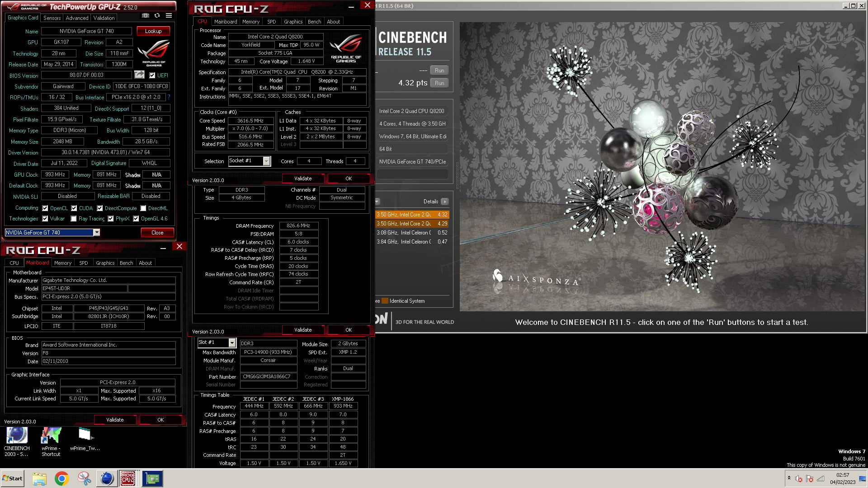Toggle the CUDA checkbox
Viewport: 868px width, 488px height.
pos(74,208)
